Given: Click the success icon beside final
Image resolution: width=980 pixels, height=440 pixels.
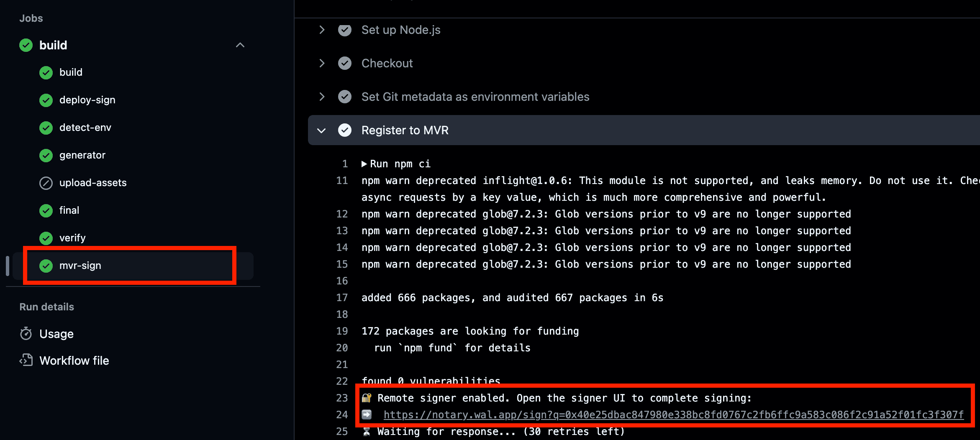Looking at the screenshot, I should [x=46, y=211].
